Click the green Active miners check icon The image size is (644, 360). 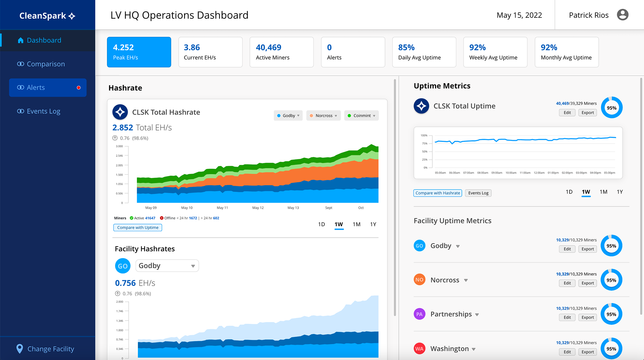(131, 218)
